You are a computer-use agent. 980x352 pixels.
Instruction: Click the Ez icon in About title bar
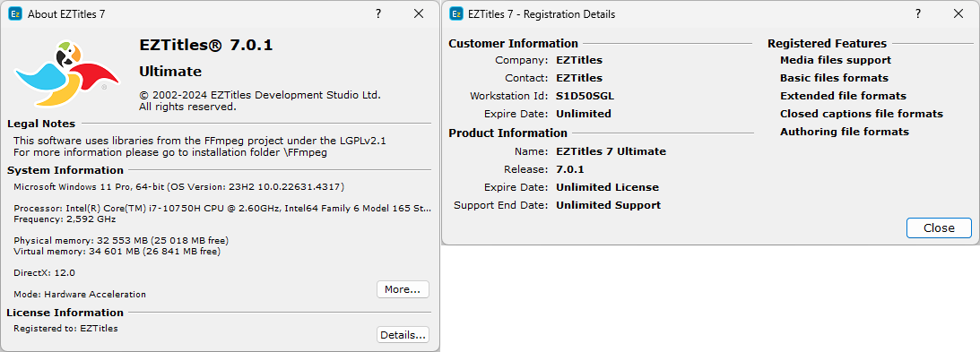pyautogui.click(x=15, y=13)
